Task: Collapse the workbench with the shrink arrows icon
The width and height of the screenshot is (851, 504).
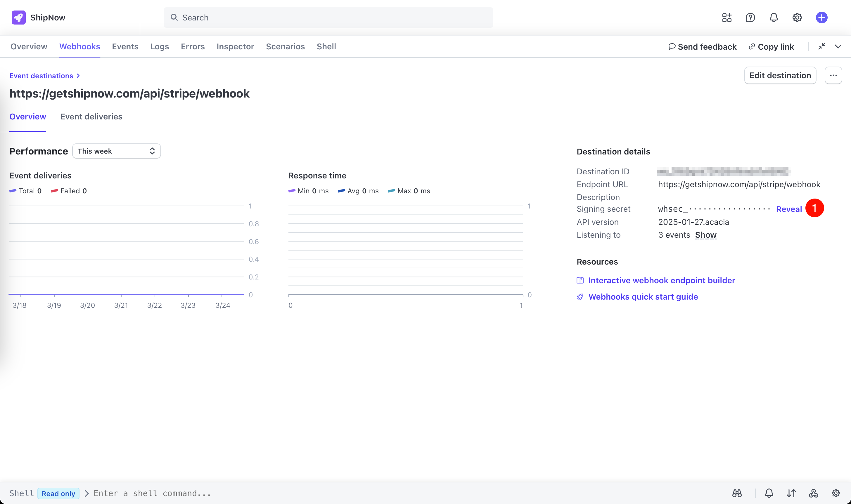Action: (821, 46)
